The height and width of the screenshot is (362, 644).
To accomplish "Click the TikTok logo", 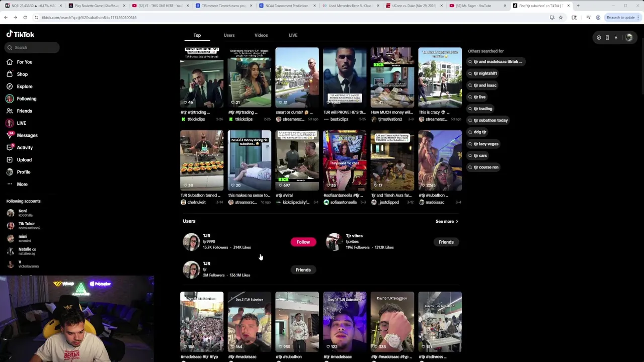I will (x=20, y=34).
